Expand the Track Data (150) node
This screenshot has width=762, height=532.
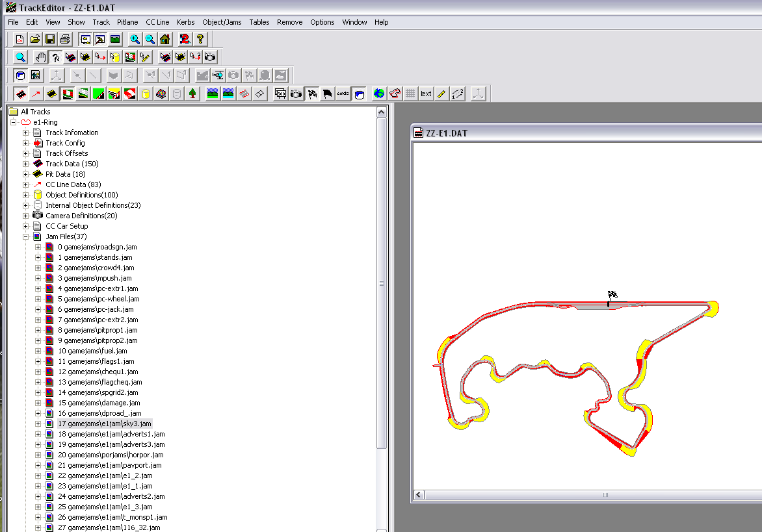click(26, 164)
